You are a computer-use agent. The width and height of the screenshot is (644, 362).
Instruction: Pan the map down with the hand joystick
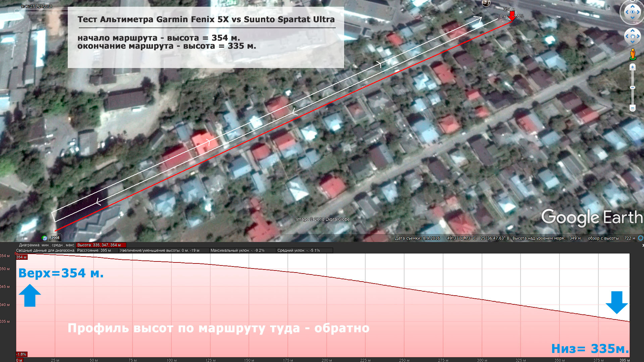633,42
